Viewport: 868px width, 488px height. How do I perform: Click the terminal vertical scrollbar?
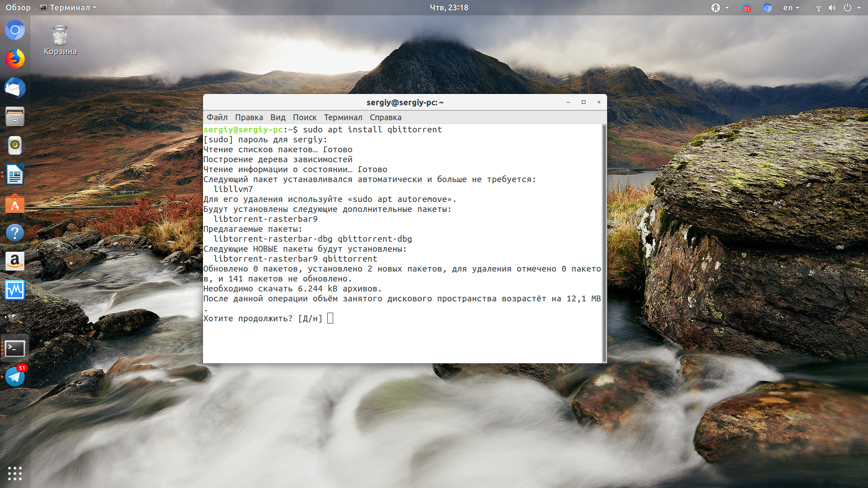[x=604, y=243]
